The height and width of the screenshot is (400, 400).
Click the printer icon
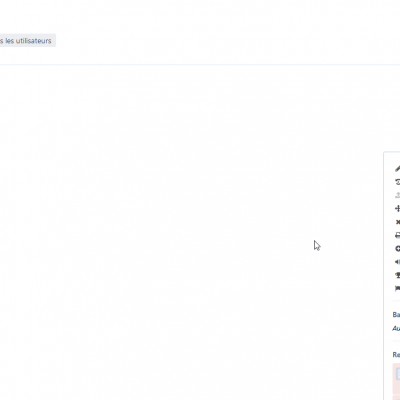(397, 235)
